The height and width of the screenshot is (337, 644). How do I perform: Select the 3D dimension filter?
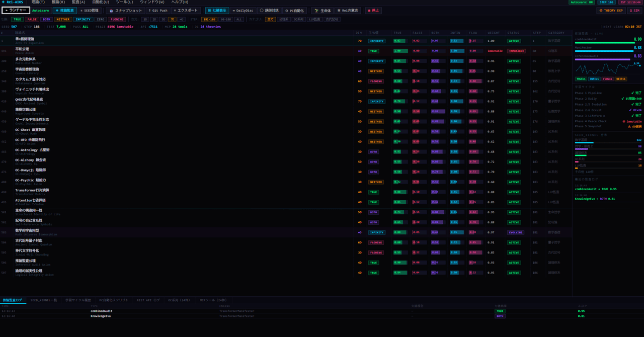tap(163, 19)
